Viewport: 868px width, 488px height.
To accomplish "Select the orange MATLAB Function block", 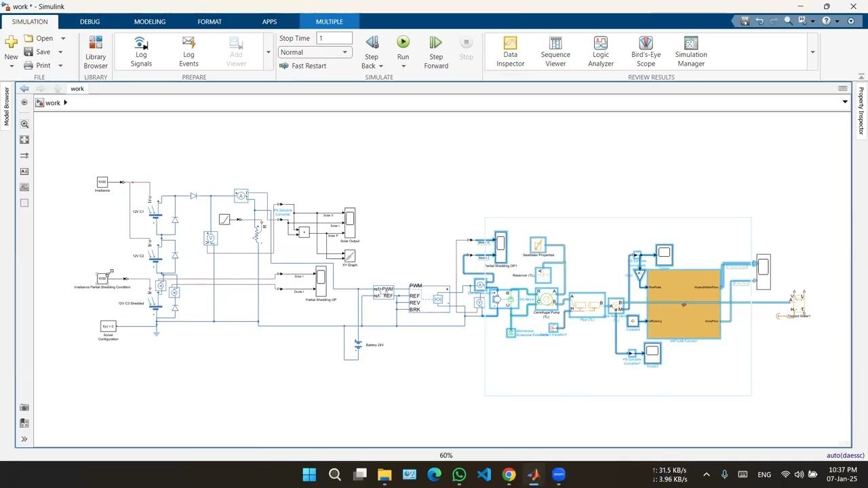I will tap(684, 304).
